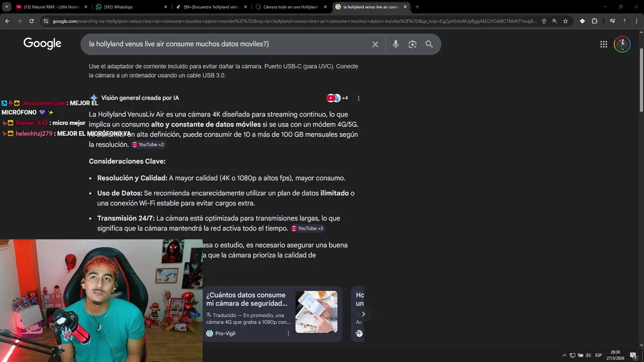
Task: Open the volume control in system tray
Action: coord(588,355)
